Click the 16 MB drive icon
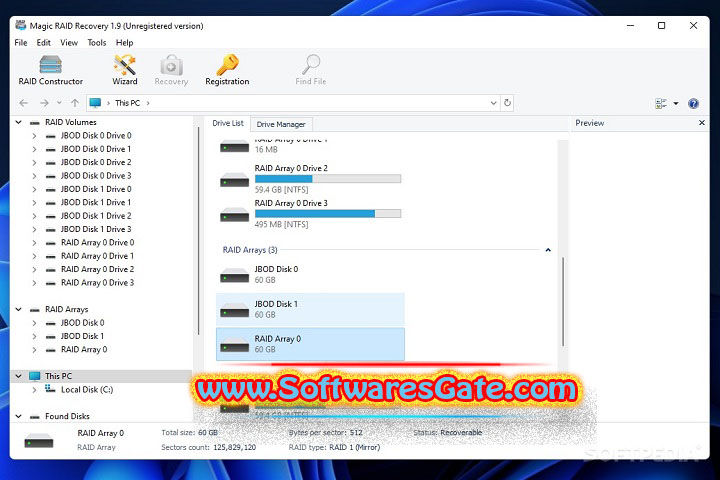The image size is (720, 480). (x=234, y=147)
